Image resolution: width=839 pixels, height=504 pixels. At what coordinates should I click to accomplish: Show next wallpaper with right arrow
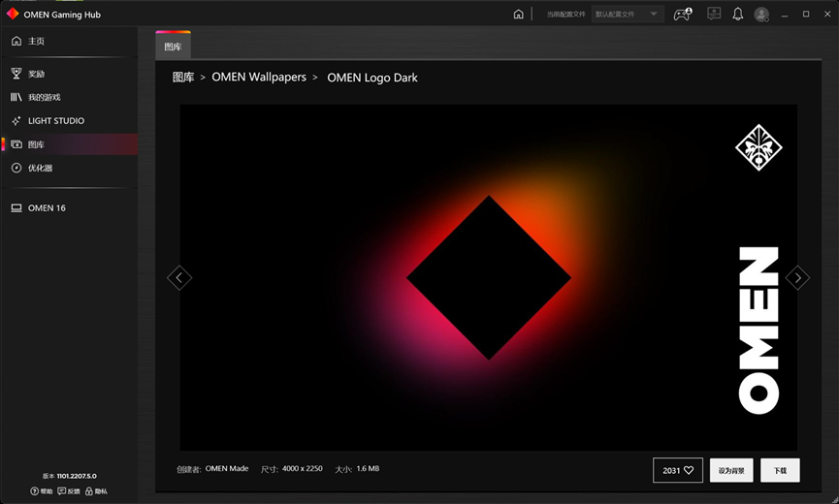[x=797, y=278]
